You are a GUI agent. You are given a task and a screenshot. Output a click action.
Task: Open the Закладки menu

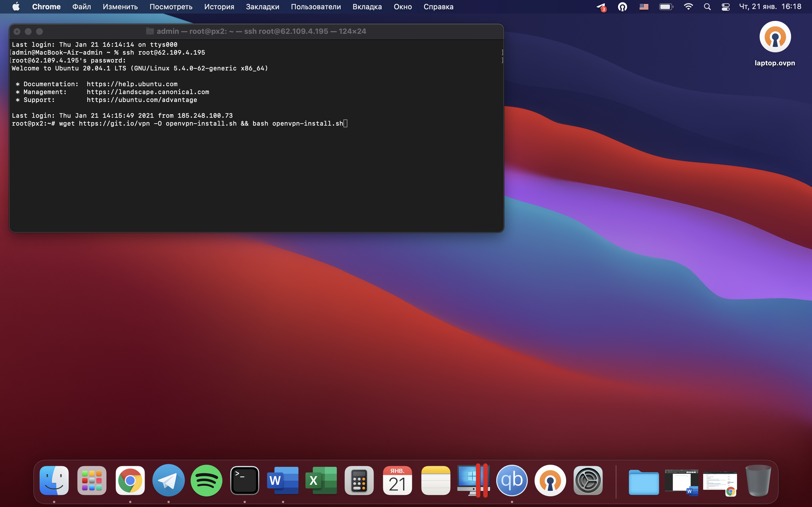262,7
